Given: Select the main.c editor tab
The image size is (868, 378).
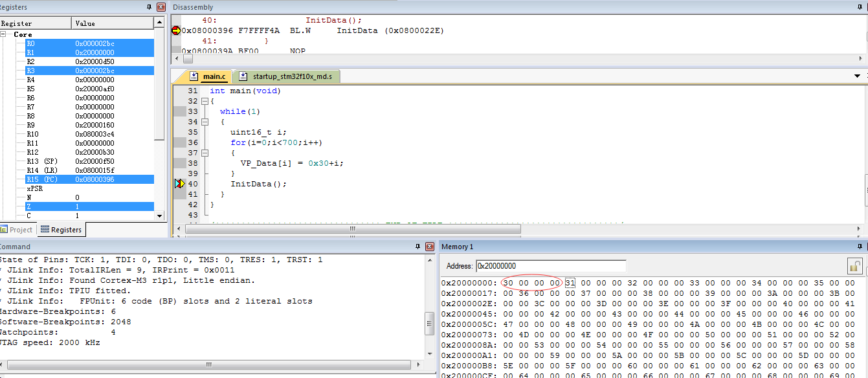Looking at the screenshot, I should tap(208, 76).
